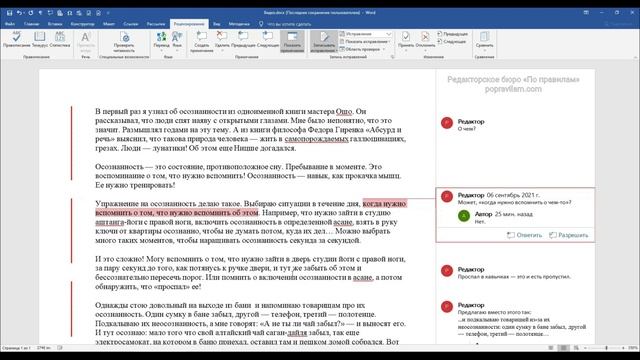
Task: Click the Отклонить reject change icon
Action: 425,37
